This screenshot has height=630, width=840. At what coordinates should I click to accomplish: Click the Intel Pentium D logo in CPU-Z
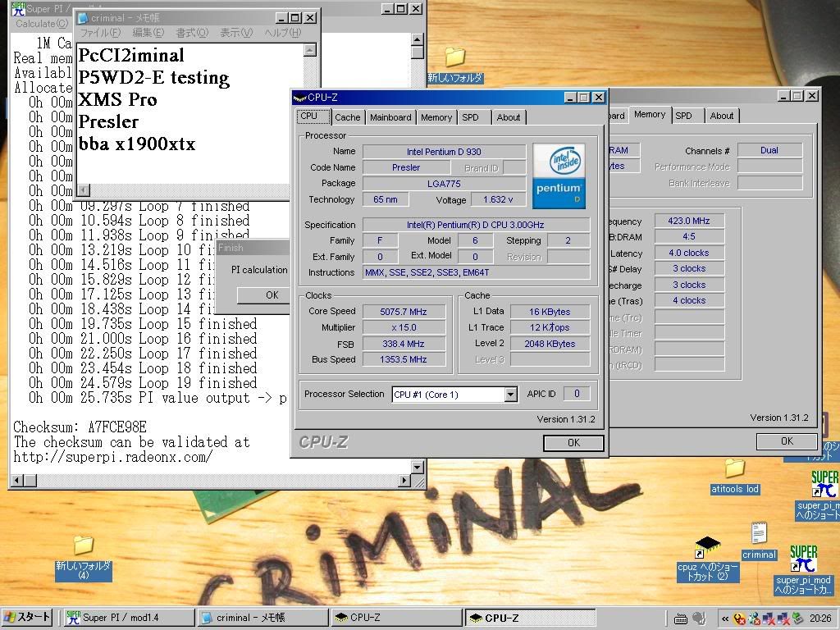pos(559,176)
